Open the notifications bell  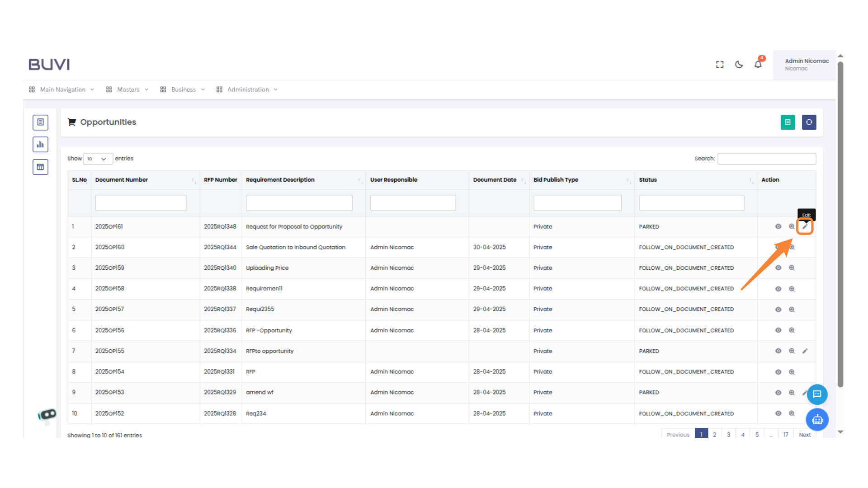(x=758, y=64)
